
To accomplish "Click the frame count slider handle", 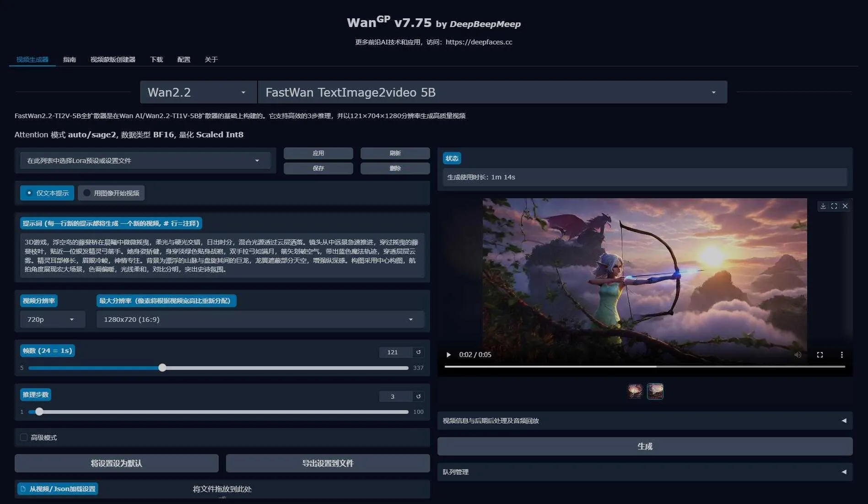I will tap(162, 368).
